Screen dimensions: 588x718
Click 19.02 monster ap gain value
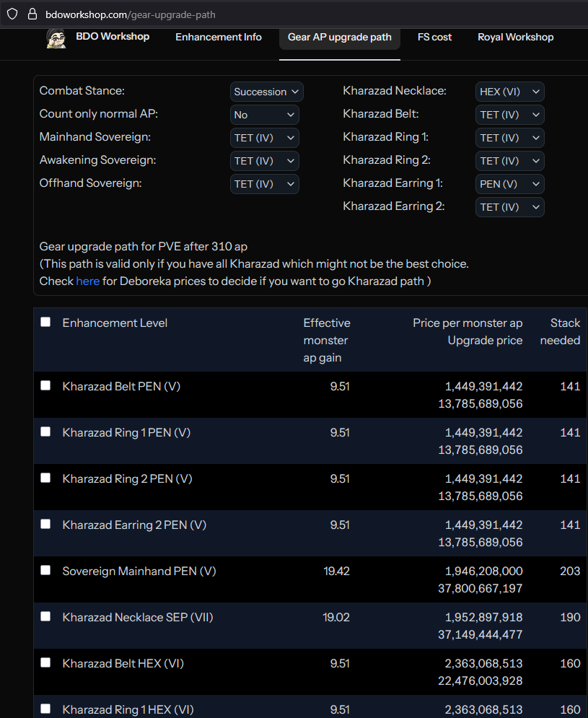(336, 618)
